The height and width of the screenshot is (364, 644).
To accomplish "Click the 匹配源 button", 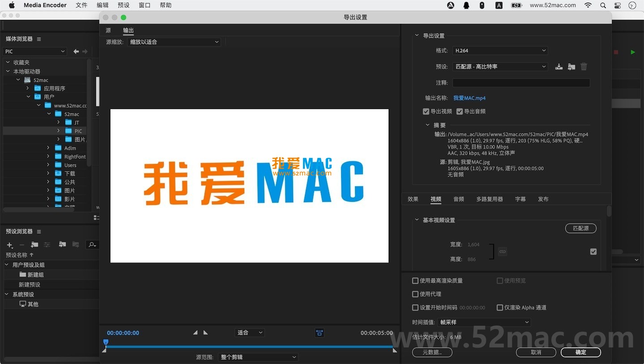I will click(x=581, y=228).
